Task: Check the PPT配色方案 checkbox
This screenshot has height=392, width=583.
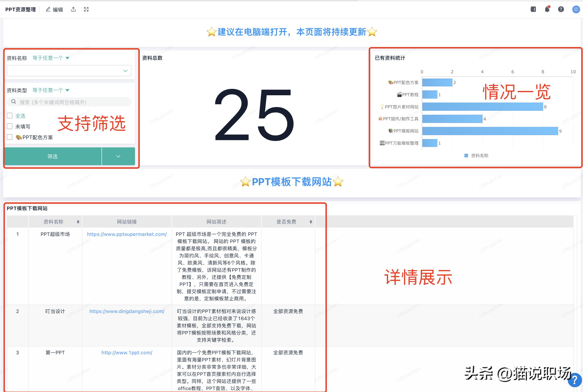Action: pyautogui.click(x=10, y=137)
